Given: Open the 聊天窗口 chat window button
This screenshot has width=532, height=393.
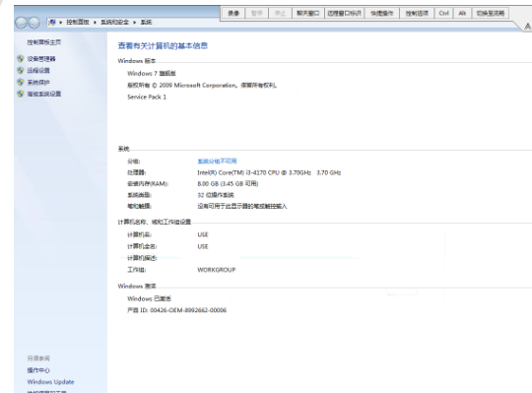Looking at the screenshot, I should point(308,13).
